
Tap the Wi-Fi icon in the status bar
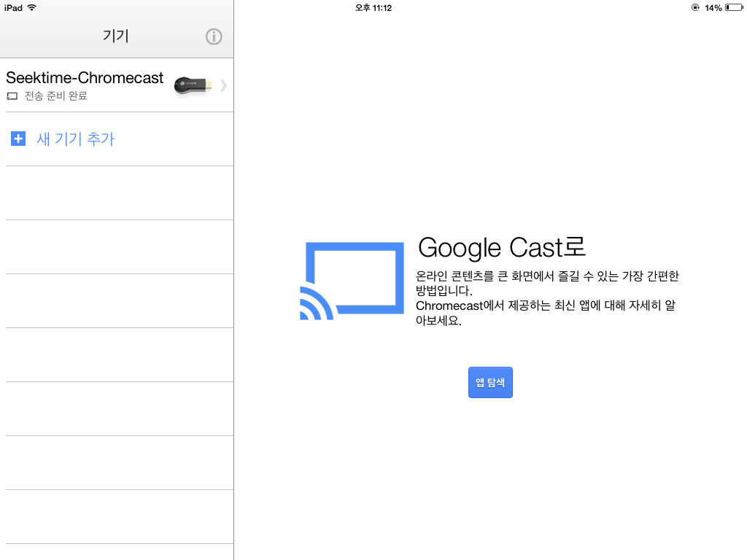[32, 7]
